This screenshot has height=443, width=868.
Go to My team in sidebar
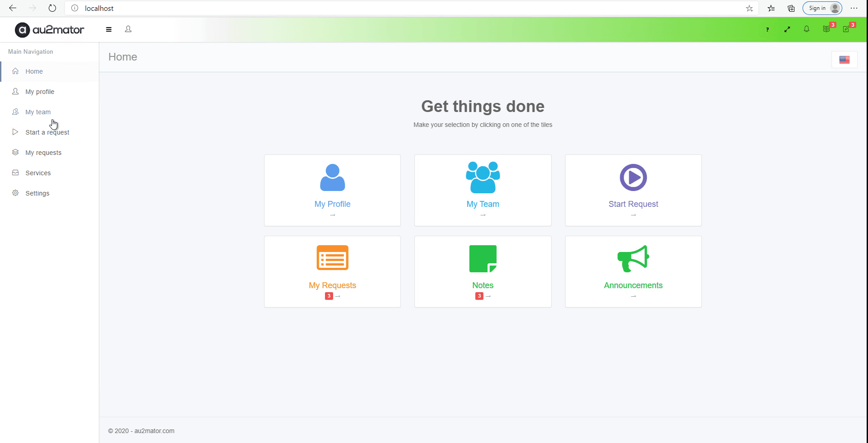[x=38, y=112]
